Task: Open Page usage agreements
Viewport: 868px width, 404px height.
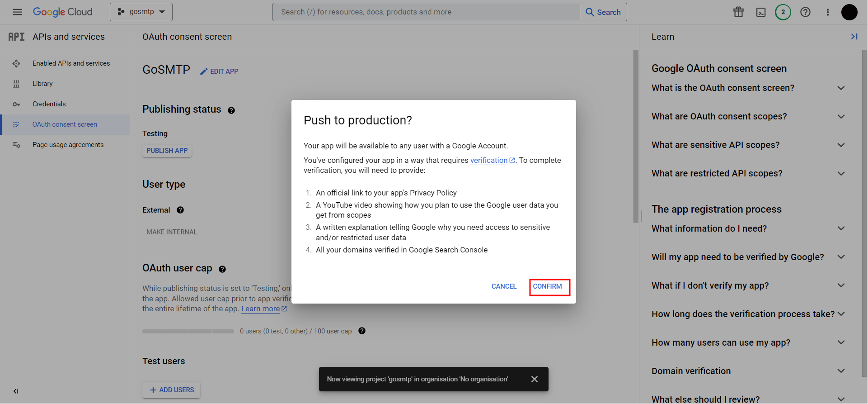Action: tap(68, 145)
